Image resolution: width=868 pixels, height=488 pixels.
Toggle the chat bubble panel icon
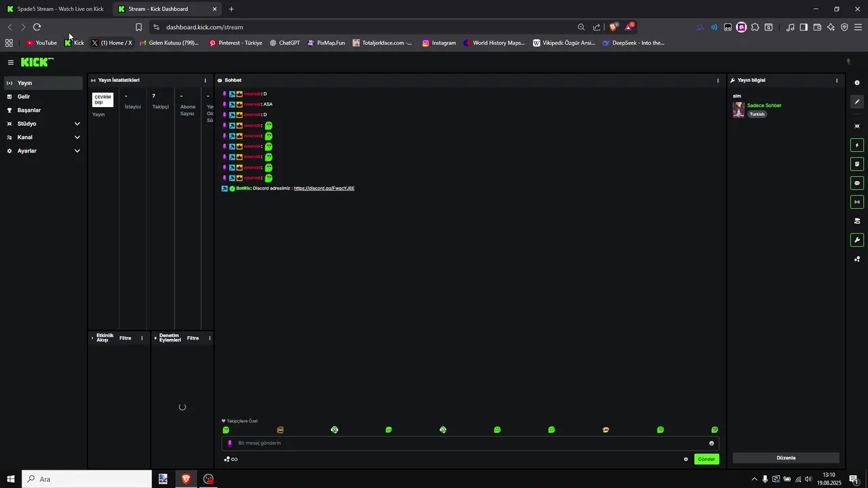click(x=857, y=183)
